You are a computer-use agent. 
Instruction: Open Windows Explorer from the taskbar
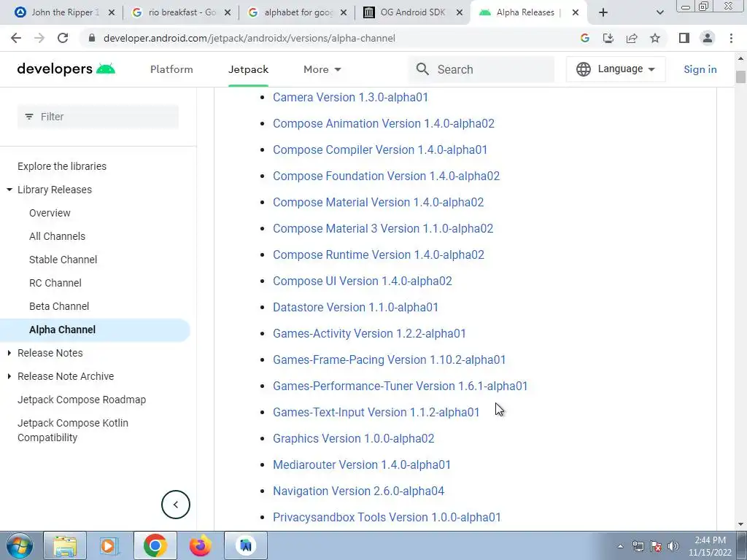65,545
